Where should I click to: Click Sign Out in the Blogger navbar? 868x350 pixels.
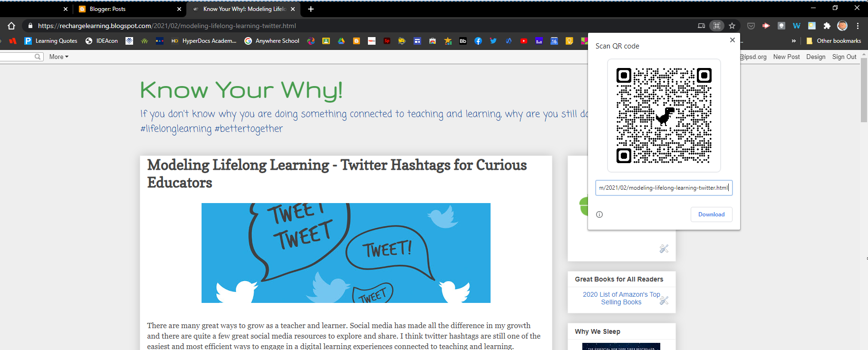844,57
